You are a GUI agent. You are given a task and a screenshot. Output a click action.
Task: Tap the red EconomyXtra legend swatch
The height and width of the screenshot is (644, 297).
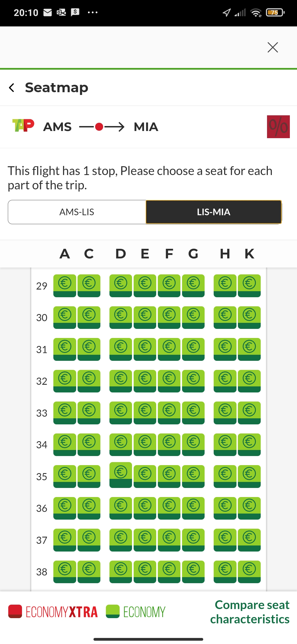[x=15, y=611]
